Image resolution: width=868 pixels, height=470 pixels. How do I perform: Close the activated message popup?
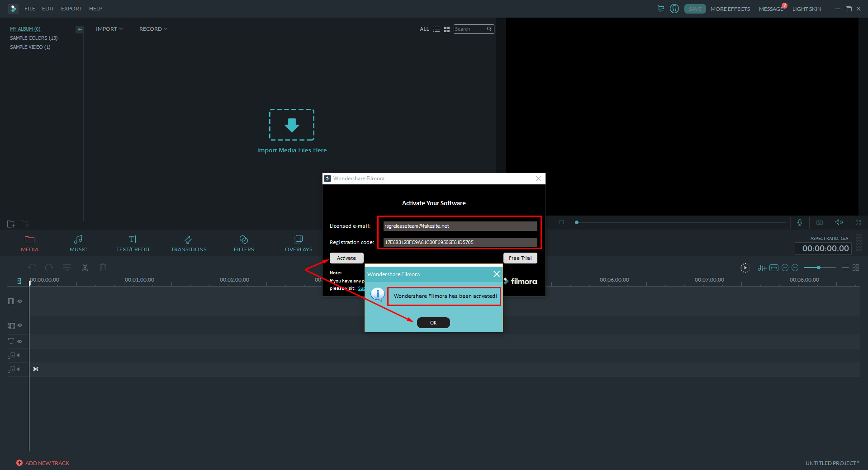(x=497, y=274)
